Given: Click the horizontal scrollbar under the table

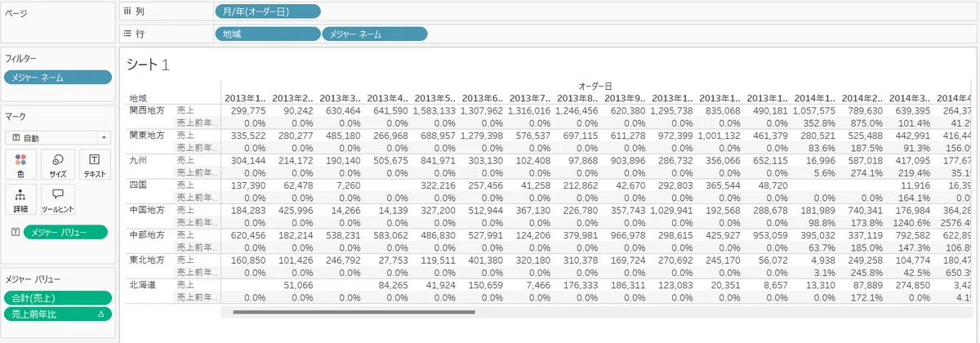Looking at the screenshot, I should point(353,311).
